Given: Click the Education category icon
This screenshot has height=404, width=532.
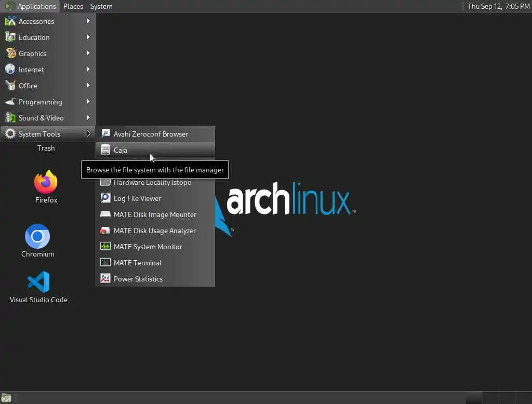Looking at the screenshot, I should coord(10,37).
